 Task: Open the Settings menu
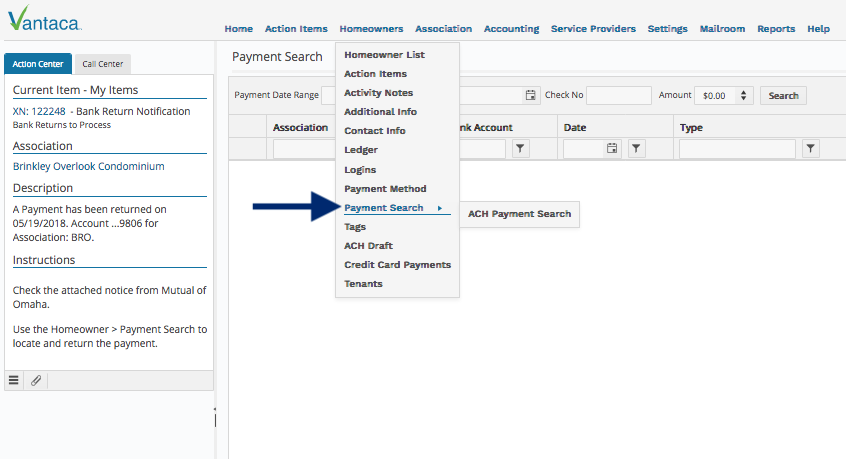[x=667, y=29]
